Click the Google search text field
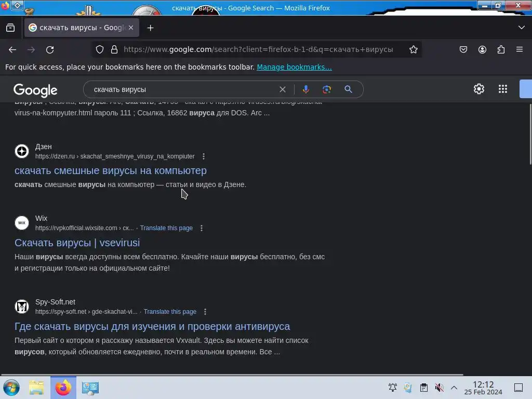 click(x=183, y=89)
